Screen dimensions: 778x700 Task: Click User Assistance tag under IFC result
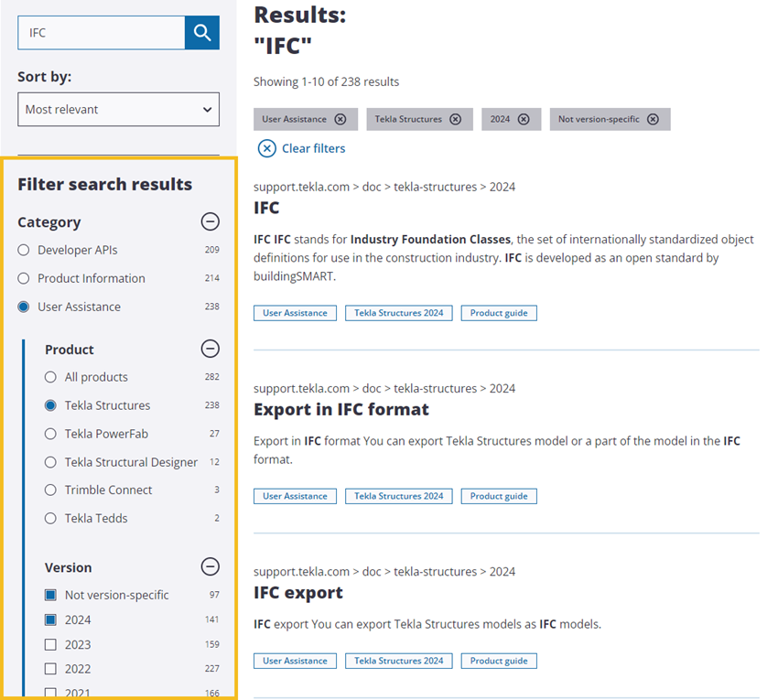296,313
